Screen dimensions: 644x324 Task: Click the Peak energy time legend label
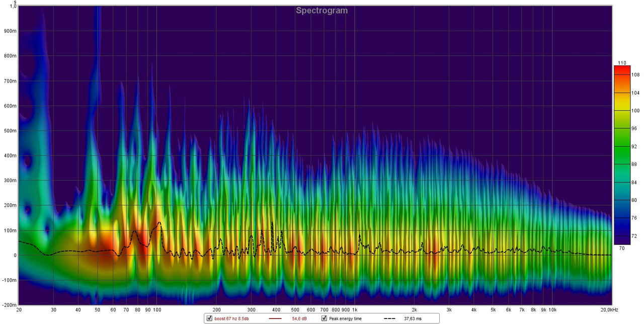pos(345,318)
